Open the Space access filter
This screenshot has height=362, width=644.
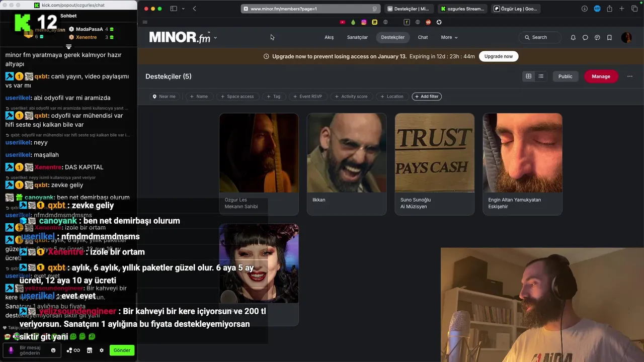237,97
